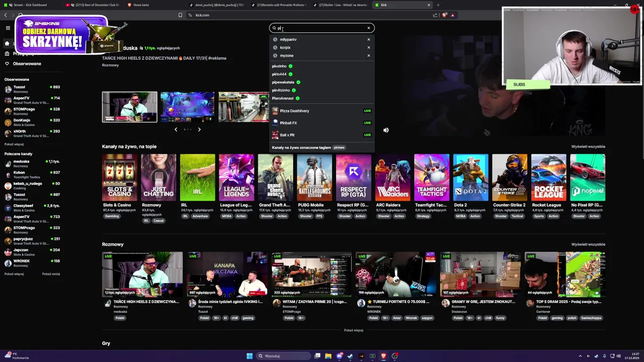Open a new browser tab
Viewport: 644px width, 362px height.
click(438, 5)
